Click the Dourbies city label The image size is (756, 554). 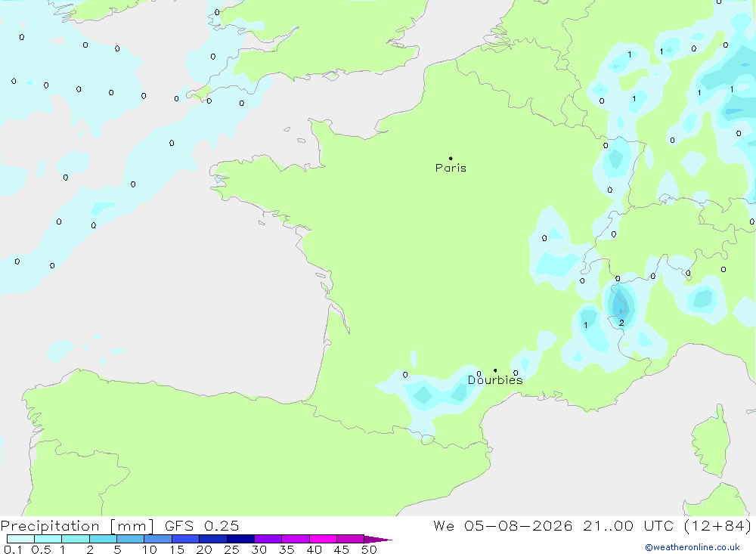pyautogui.click(x=495, y=380)
